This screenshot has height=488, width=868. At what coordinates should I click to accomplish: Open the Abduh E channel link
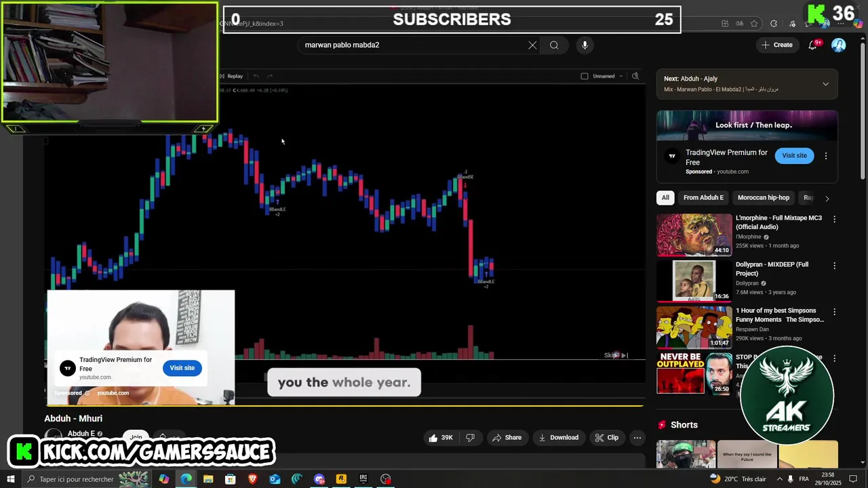coord(81,434)
